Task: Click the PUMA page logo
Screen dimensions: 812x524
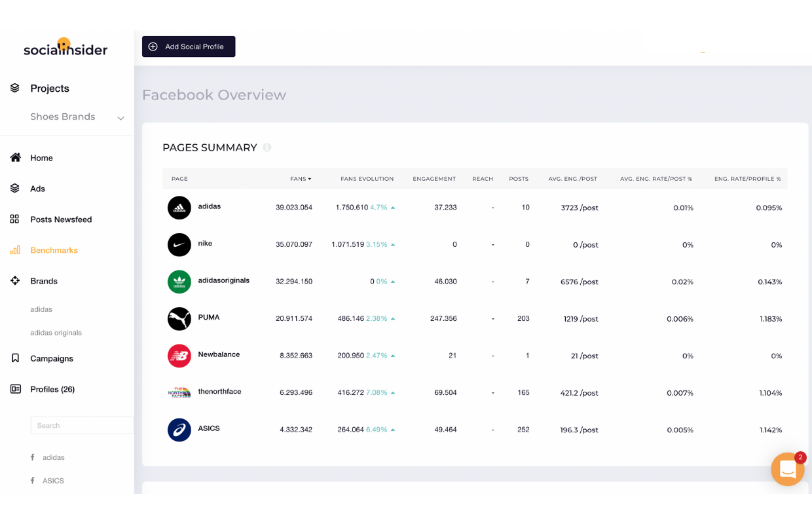Action: pyautogui.click(x=179, y=319)
